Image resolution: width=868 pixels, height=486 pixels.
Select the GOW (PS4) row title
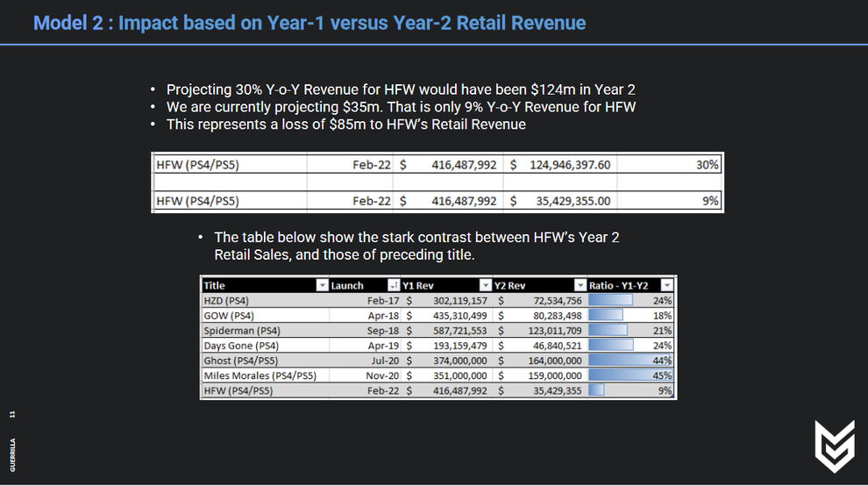point(265,315)
